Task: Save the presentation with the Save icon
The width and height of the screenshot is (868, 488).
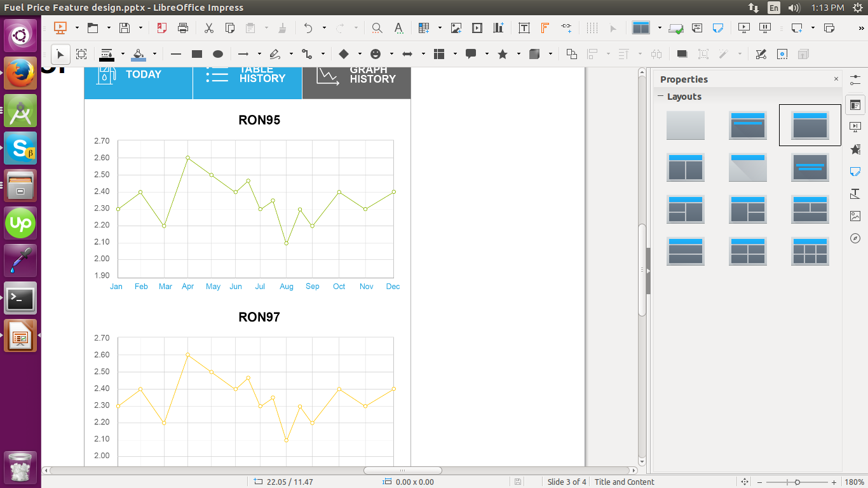Action: point(125,28)
